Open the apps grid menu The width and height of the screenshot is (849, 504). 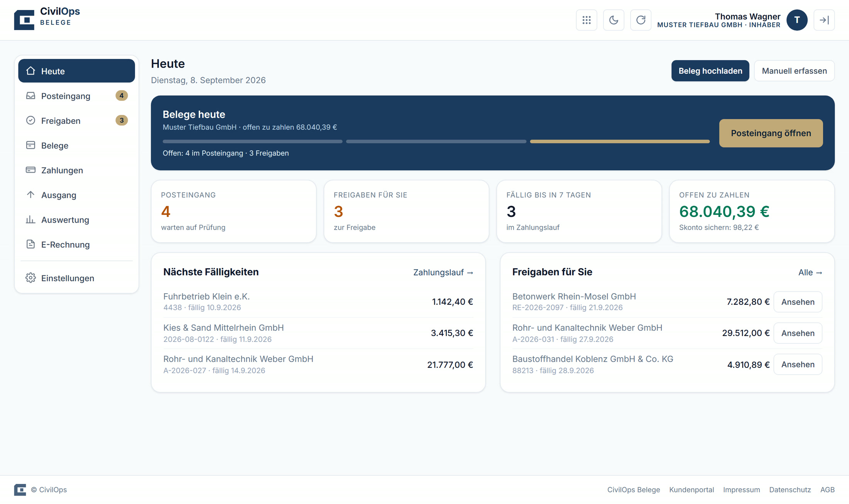pyautogui.click(x=587, y=20)
